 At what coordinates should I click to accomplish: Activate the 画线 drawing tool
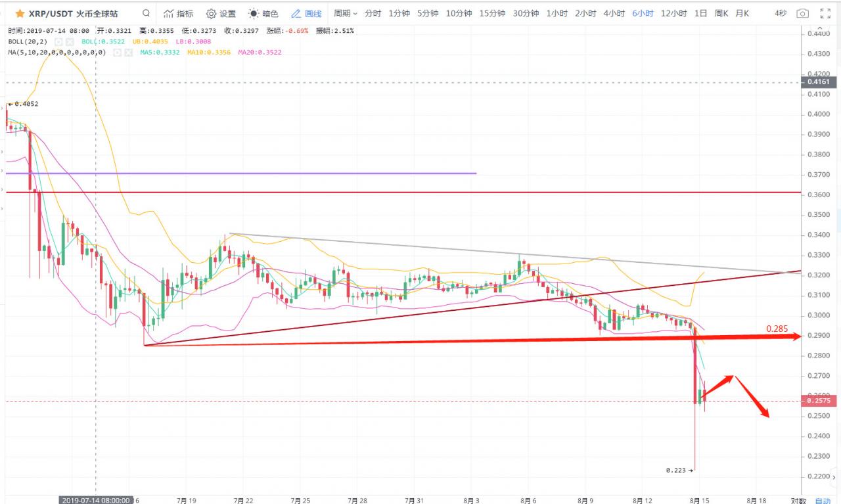tap(306, 13)
